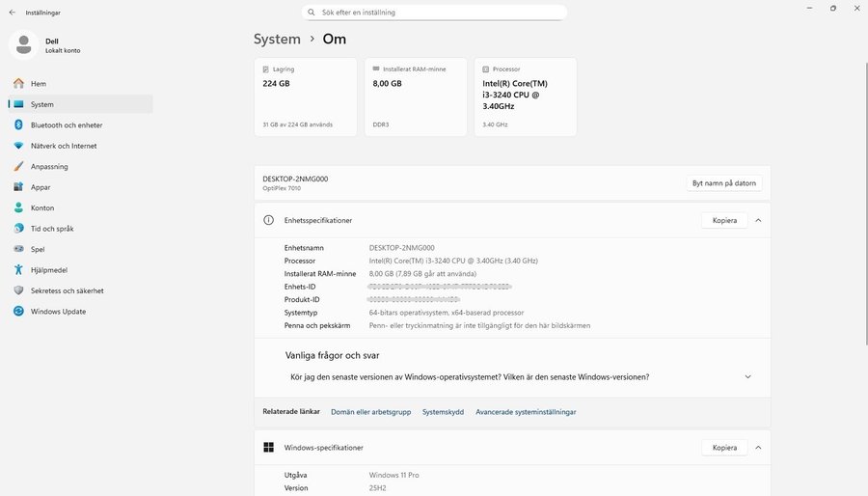Open Sekretess och säkerhet settings

click(x=67, y=290)
